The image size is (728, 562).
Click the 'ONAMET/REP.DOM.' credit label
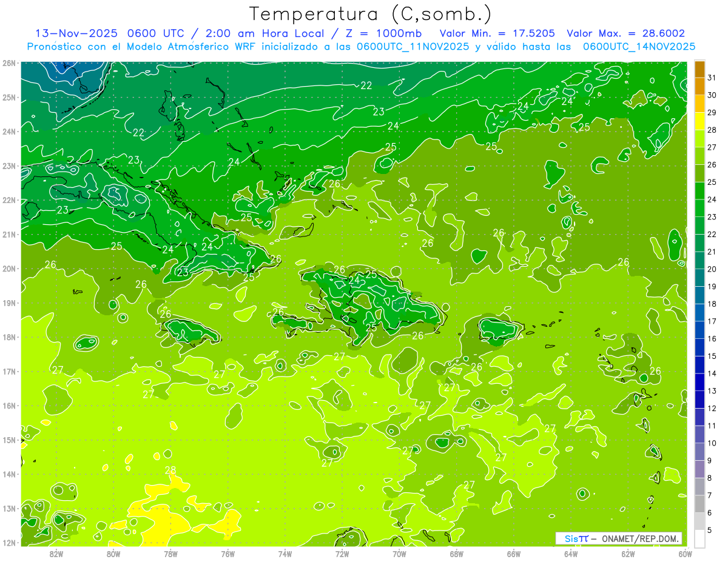tap(640, 538)
